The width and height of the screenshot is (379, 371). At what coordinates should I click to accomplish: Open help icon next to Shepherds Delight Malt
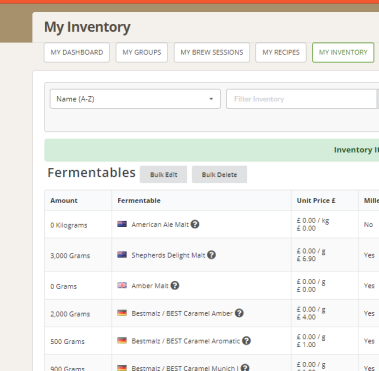pos(211,255)
